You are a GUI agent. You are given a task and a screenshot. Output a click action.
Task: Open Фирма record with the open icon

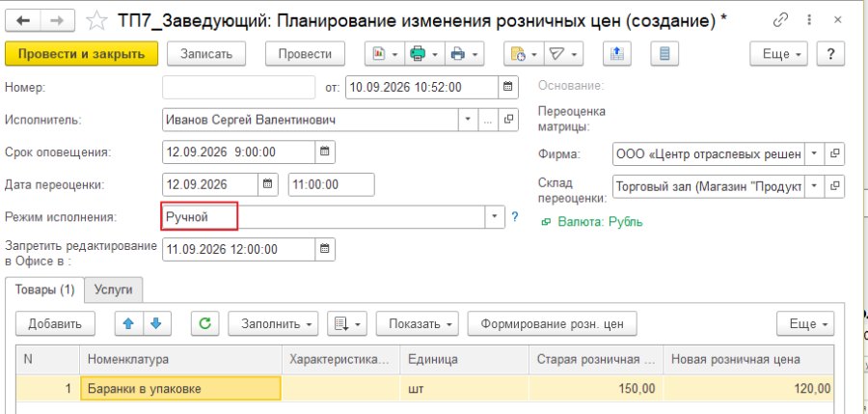(834, 154)
